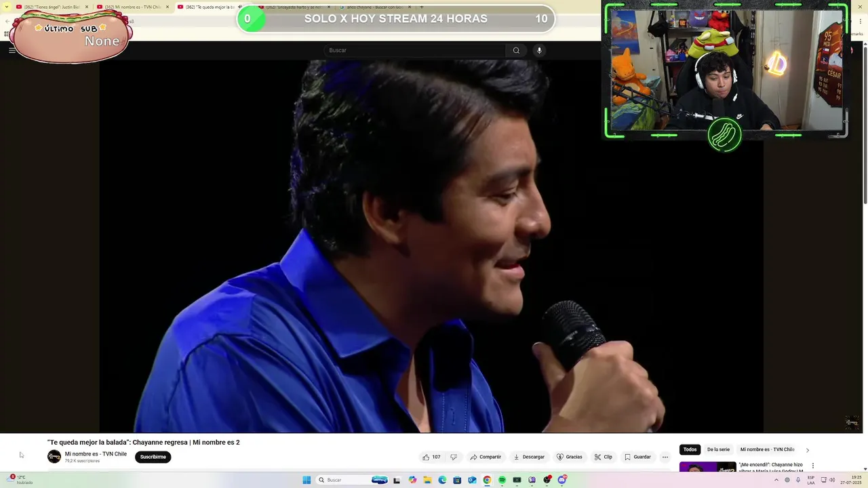Click the ESP LAA language indicator
Image resolution: width=868 pixels, height=488 pixels.
pos(811,480)
